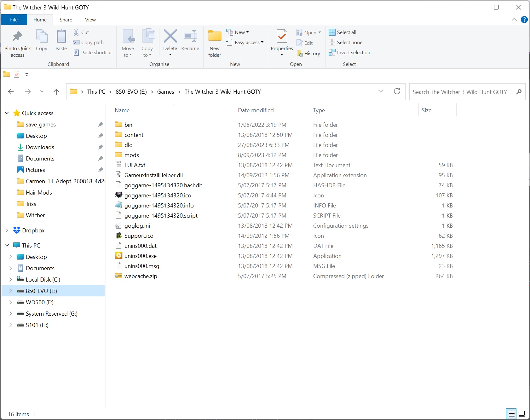This screenshot has height=420, width=530.
Task: Click the Paste clipboard icon
Action: [x=61, y=36]
